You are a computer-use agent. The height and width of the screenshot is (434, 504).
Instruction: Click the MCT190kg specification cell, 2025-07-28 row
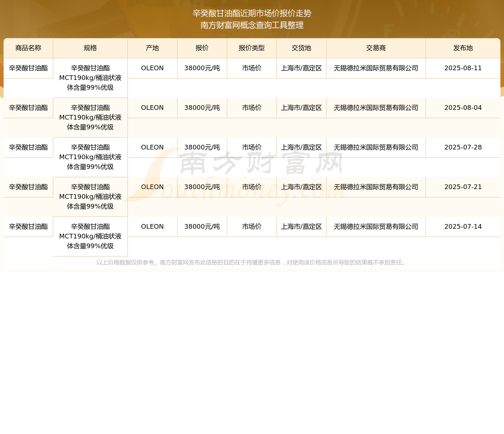coord(90,157)
